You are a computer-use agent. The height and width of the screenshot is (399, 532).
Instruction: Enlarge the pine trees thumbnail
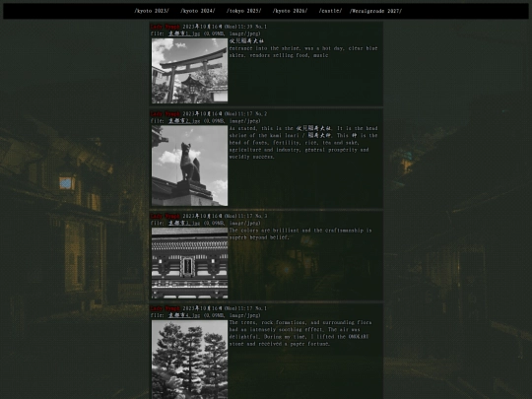pos(190,360)
